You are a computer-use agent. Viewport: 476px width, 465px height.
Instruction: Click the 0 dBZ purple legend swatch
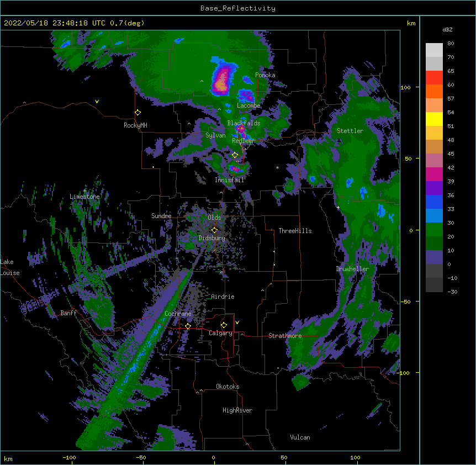point(434,257)
